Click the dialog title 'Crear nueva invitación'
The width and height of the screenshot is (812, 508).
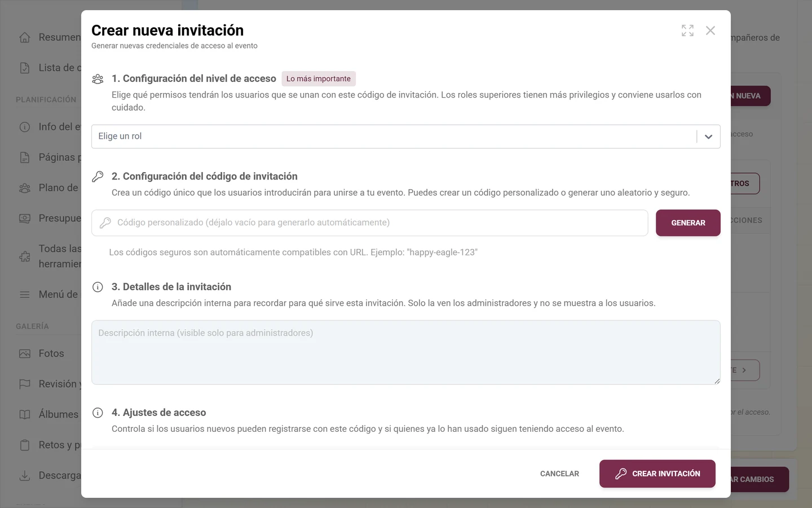(x=167, y=30)
